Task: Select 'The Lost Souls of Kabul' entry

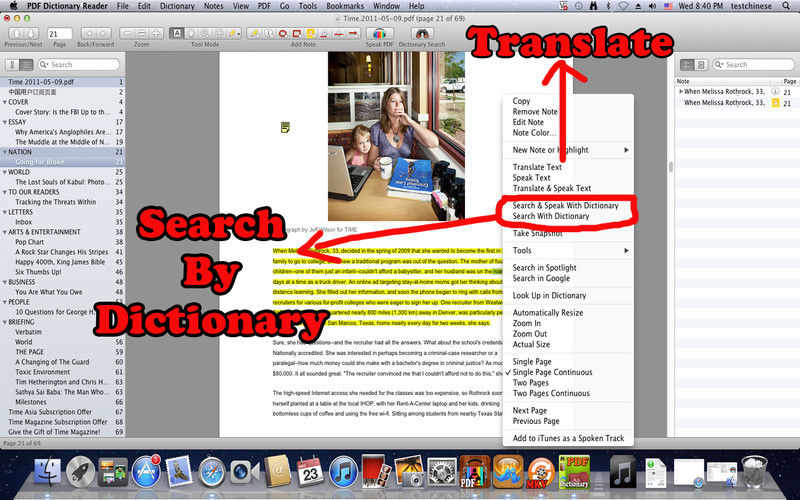Action: point(62,182)
